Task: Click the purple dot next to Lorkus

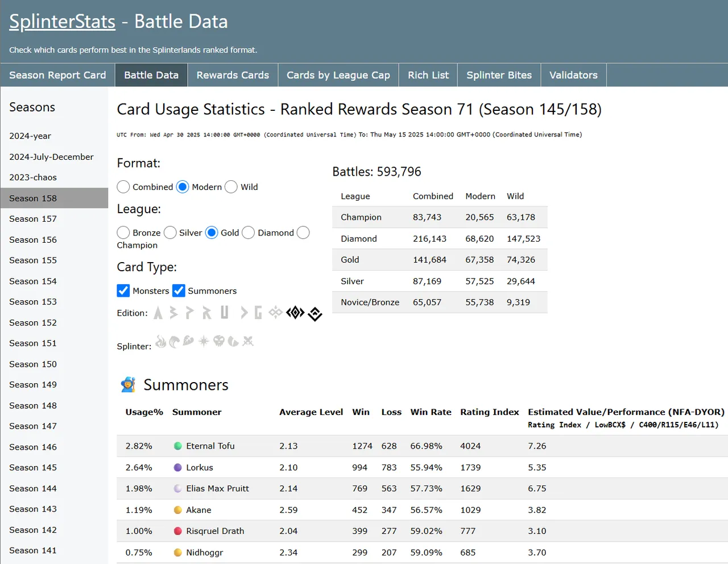Action: point(178,467)
